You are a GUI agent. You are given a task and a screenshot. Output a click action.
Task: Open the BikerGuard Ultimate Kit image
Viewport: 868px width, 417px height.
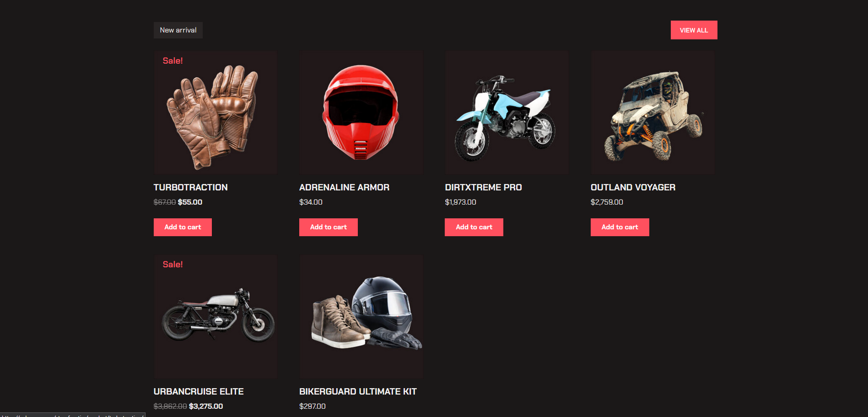361,317
